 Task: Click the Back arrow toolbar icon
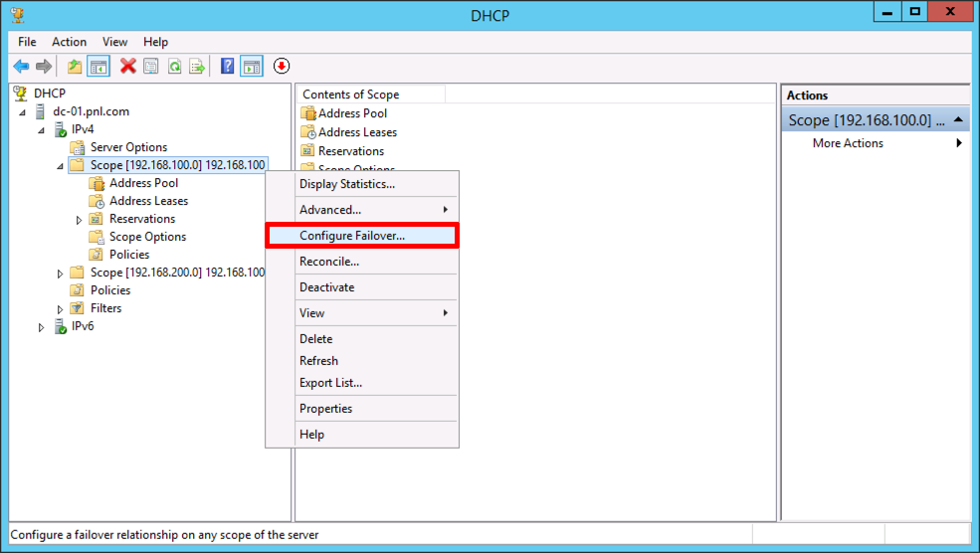click(x=21, y=67)
